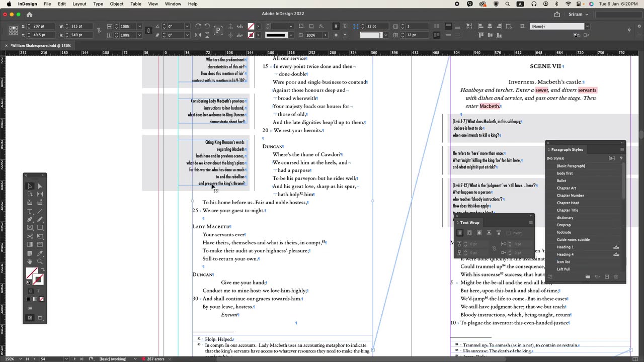Select the Eyedropper tool
The height and width of the screenshot is (362, 644).
(x=40, y=253)
